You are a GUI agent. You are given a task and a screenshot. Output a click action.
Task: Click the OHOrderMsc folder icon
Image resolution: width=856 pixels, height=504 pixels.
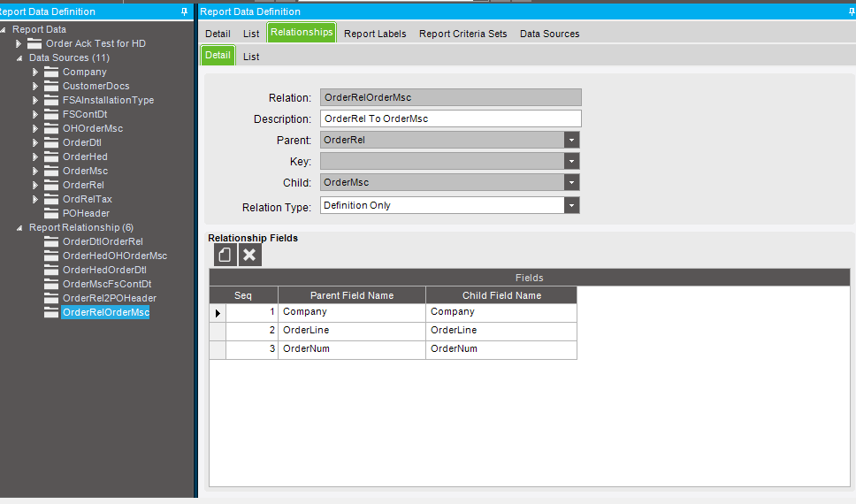(51, 129)
